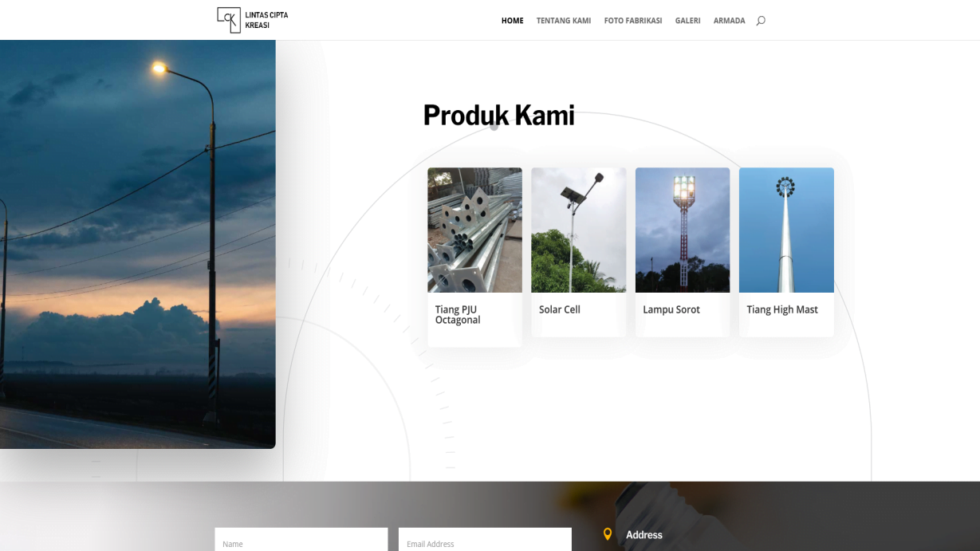This screenshot has height=551, width=980.
Task: Focus the Name input field
Action: 301,540
